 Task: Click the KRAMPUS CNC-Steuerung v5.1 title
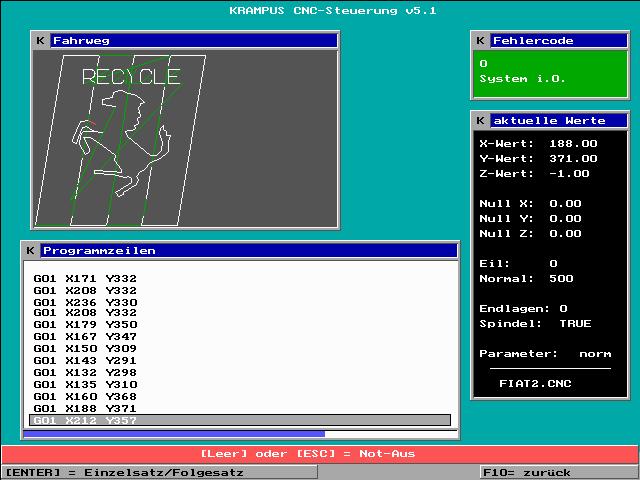click(333, 11)
